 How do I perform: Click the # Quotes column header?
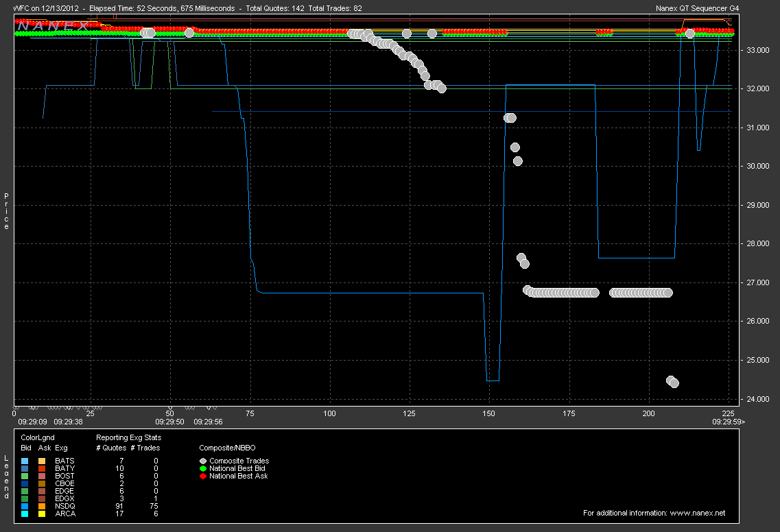[x=111, y=448]
